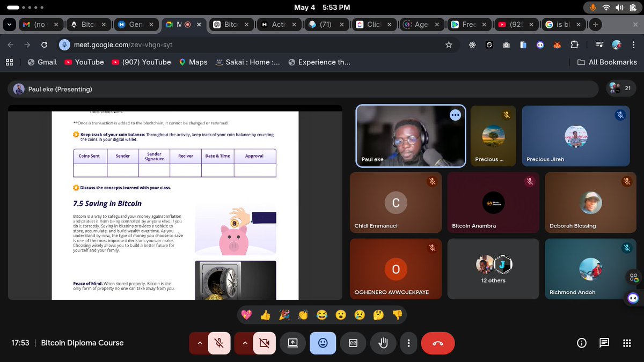Send the thumbs up reaction
The height and width of the screenshot is (362, 644).
tap(265, 315)
